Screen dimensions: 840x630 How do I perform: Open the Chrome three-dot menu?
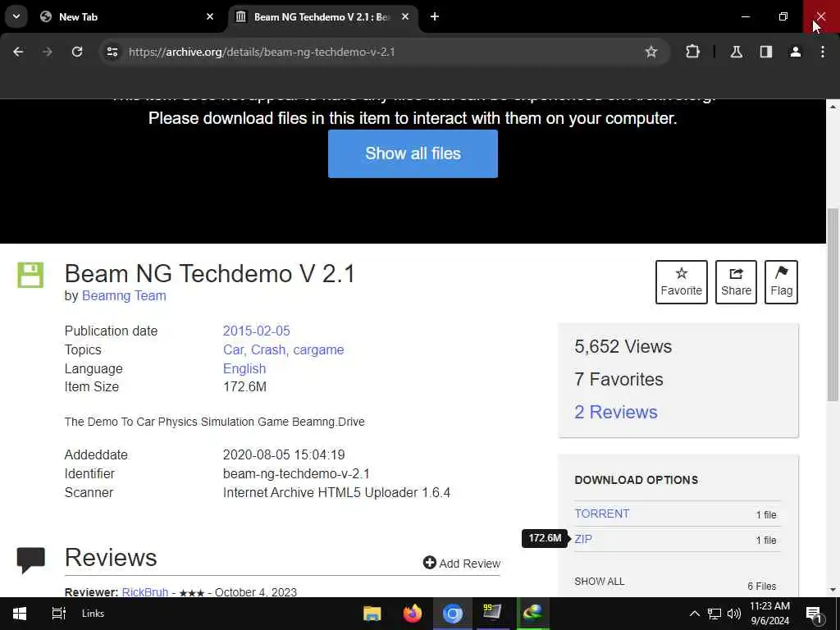[x=823, y=52]
